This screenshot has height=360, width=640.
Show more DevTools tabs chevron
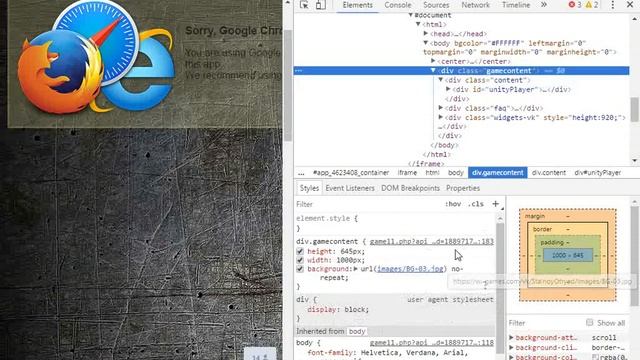click(544, 5)
